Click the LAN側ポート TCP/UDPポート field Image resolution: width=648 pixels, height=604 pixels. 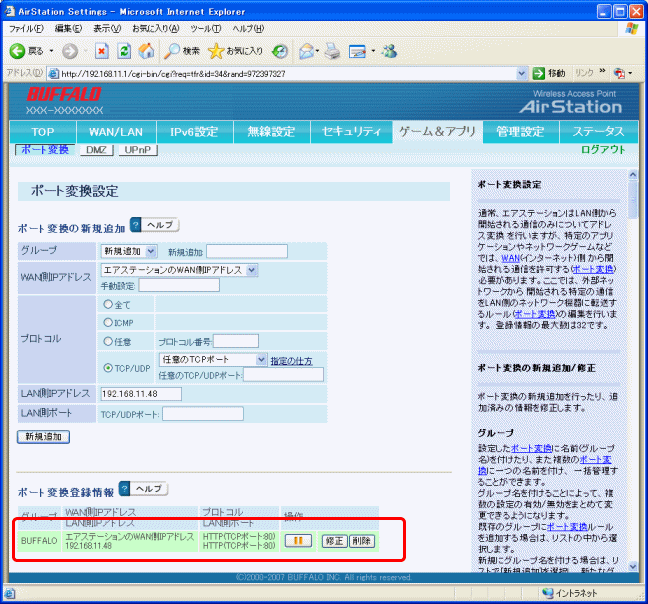click(x=203, y=414)
